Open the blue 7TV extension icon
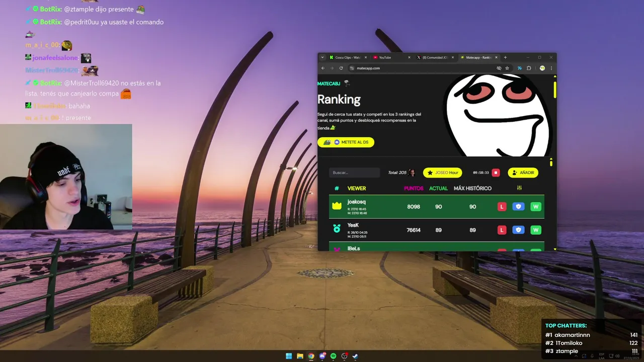This screenshot has width=644, height=362. [x=520, y=68]
